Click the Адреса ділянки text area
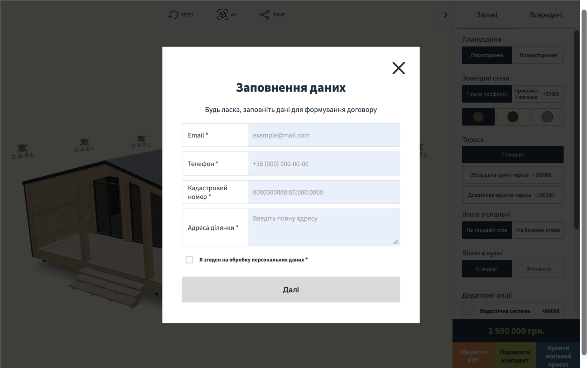 tap(324, 227)
